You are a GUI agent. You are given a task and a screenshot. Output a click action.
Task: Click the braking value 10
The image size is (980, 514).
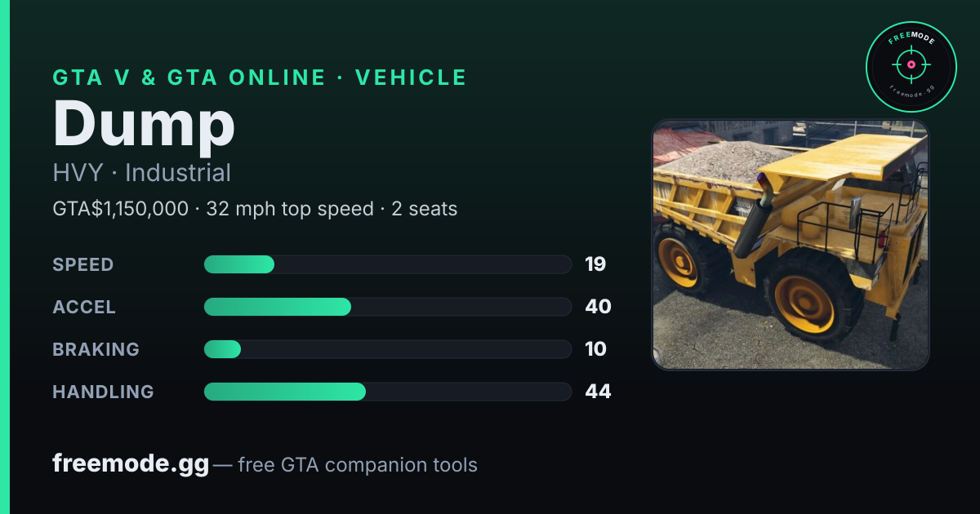tap(595, 349)
